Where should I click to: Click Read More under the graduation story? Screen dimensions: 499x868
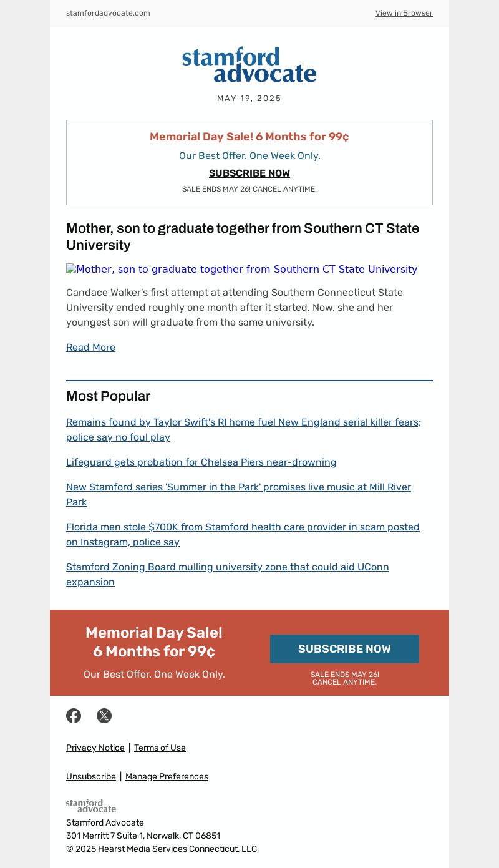coord(90,348)
